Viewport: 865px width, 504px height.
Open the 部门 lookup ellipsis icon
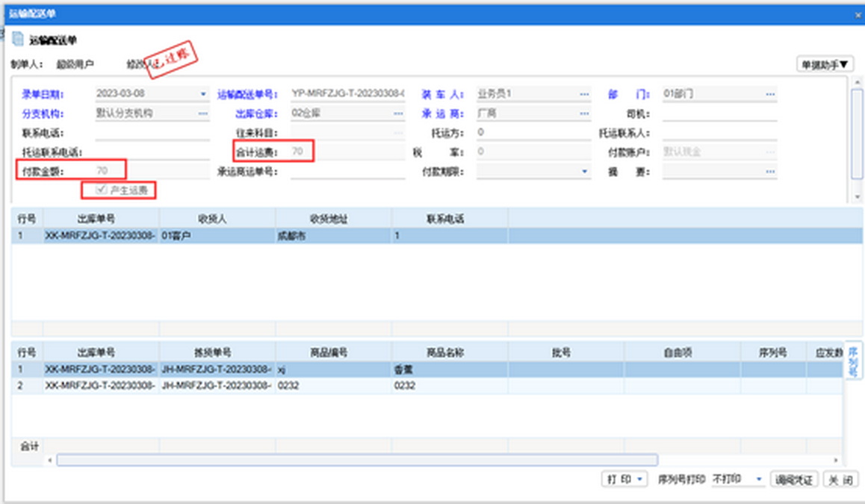(769, 94)
